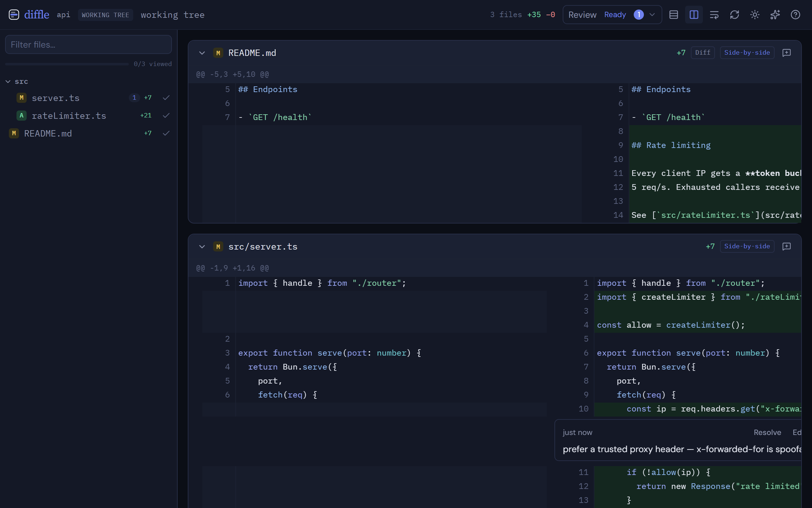Click comment text about trusted proxy header
The width and height of the screenshot is (812, 508).
click(x=682, y=449)
